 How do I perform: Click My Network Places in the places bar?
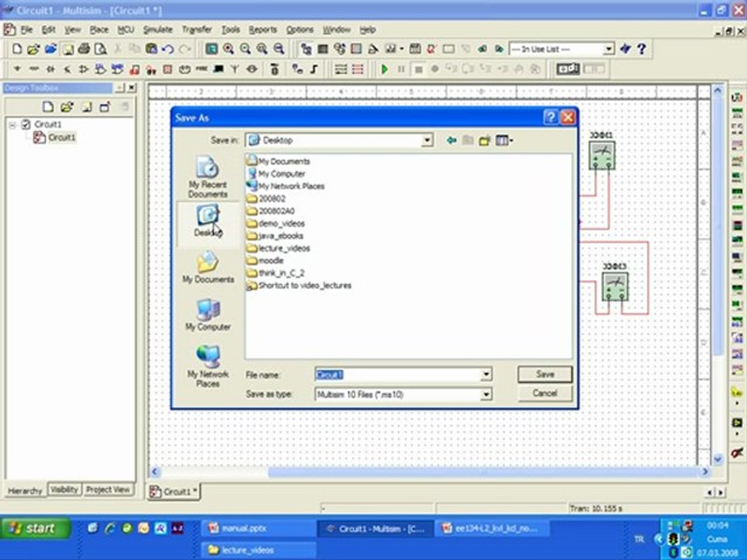[209, 366]
